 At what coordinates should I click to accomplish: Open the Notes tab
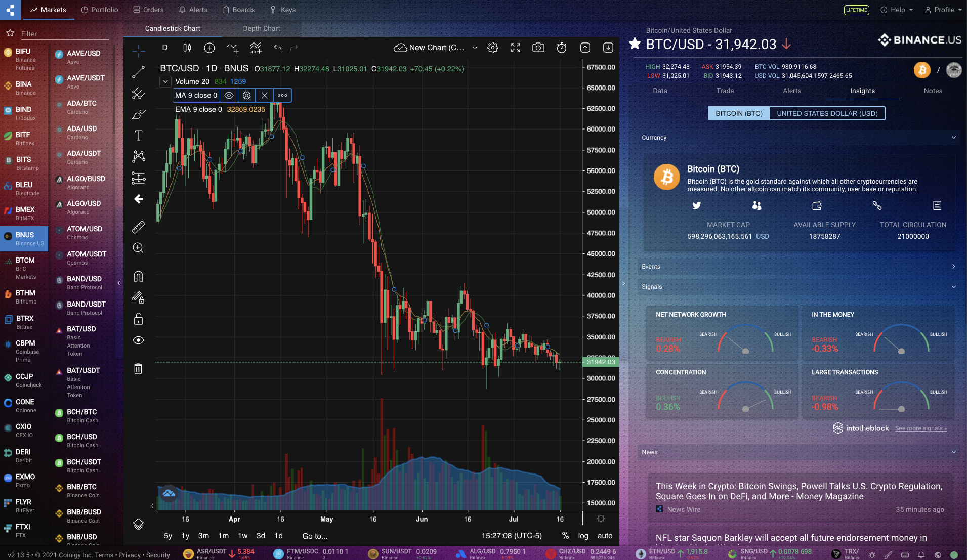click(933, 91)
